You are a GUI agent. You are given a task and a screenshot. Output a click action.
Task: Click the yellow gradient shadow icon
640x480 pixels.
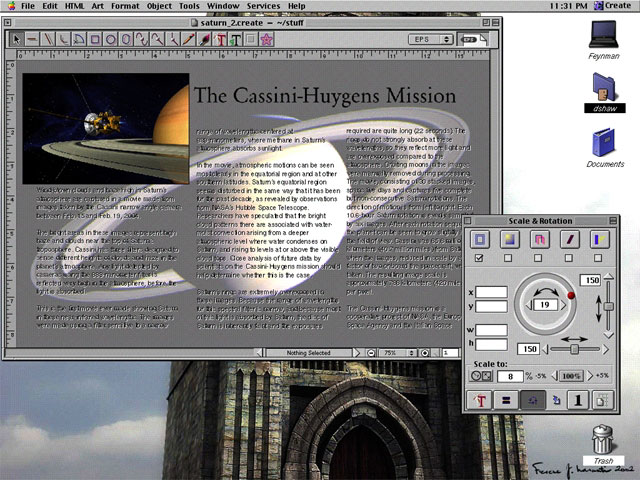(509, 240)
